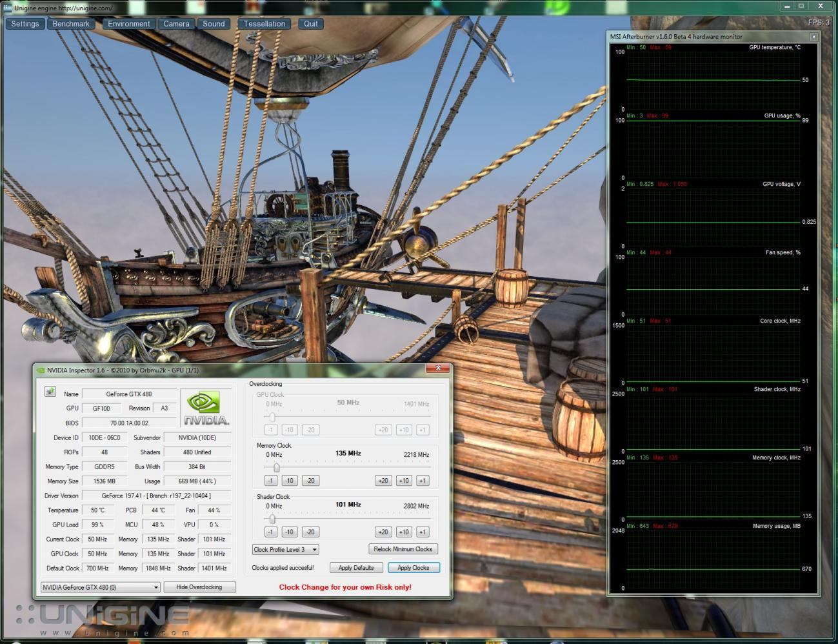Decrease Shader Clock by 1 MHz

[x=271, y=532]
